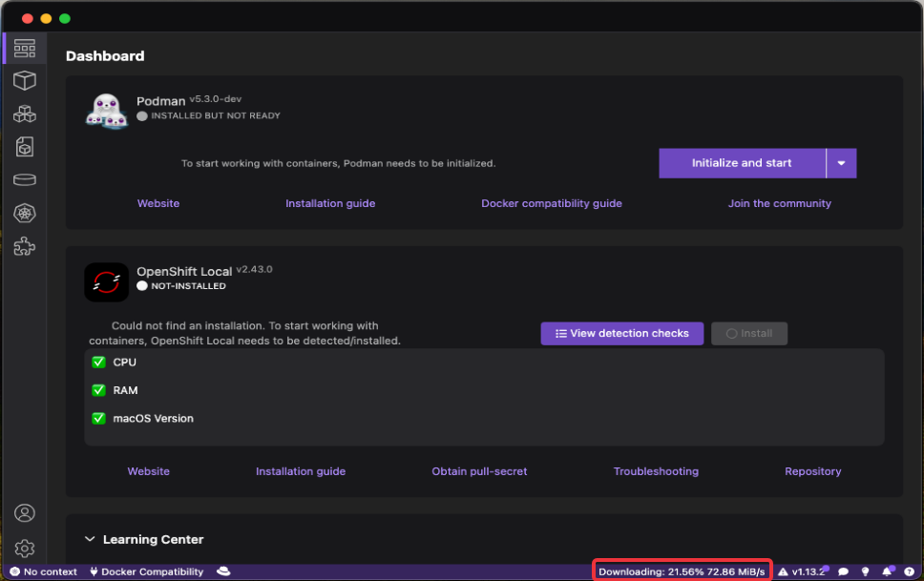The height and width of the screenshot is (581, 924).
Task: Open Accounts icon in the sidebar
Action: [x=25, y=513]
